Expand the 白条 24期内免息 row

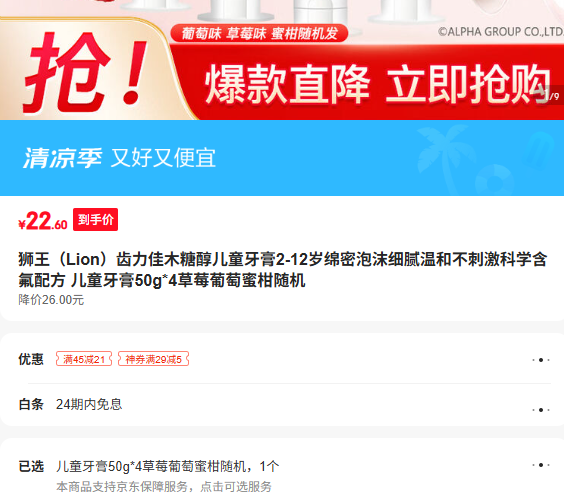[282, 404]
